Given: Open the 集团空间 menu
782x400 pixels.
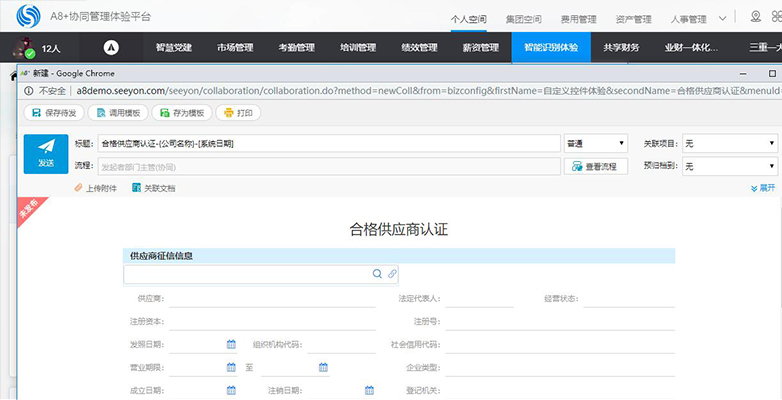Looking at the screenshot, I should pos(524,19).
